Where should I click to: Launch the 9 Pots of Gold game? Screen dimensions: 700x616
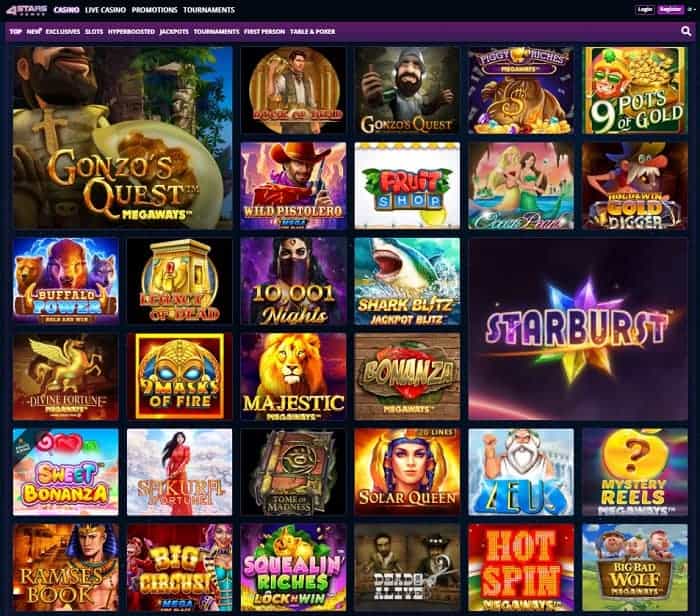click(x=635, y=91)
